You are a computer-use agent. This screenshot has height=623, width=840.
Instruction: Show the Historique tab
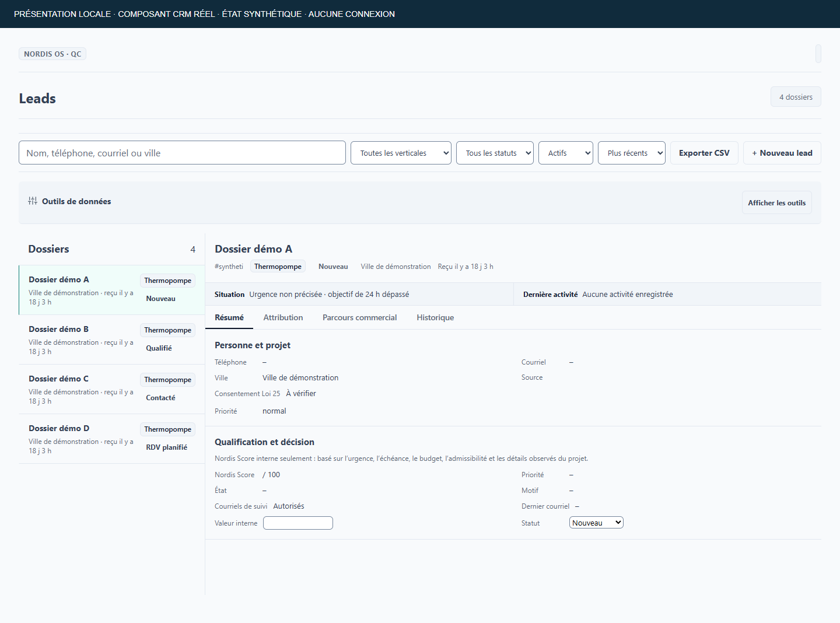coord(435,317)
